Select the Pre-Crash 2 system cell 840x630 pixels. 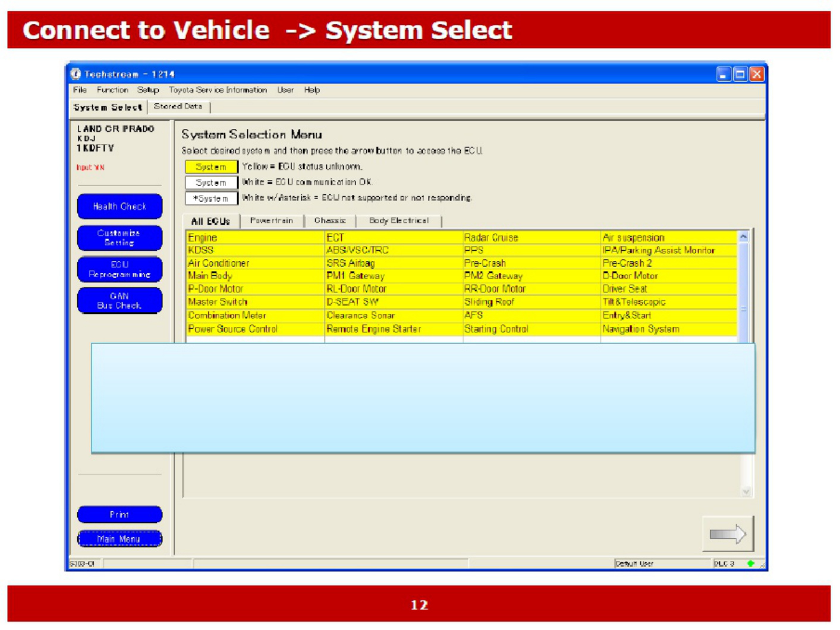click(669, 263)
